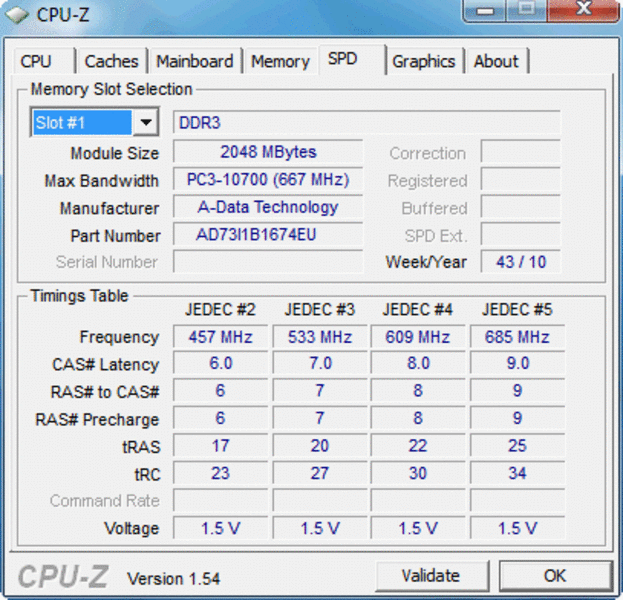623x600 pixels.
Task: Click the JEDEC #2 Voltage 1.5 V cell
Action: point(221,528)
